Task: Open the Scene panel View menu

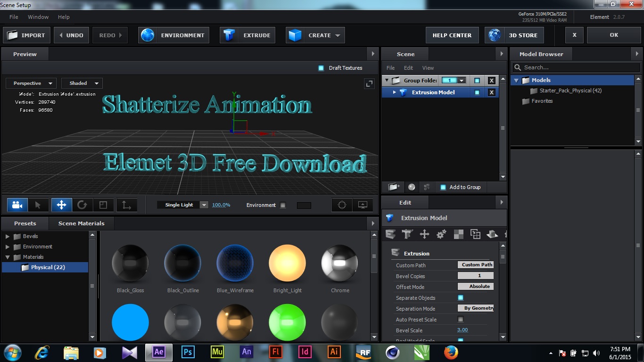Action: (x=428, y=68)
